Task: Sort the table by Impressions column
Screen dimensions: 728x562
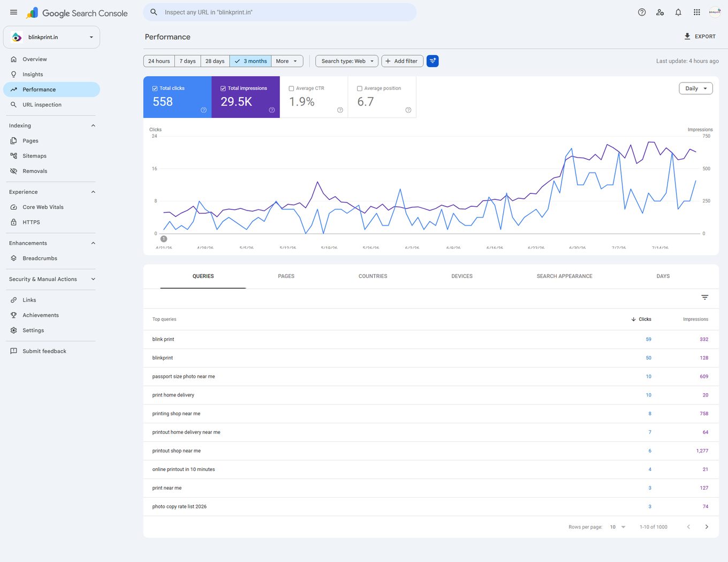Action: (x=695, y=319)
